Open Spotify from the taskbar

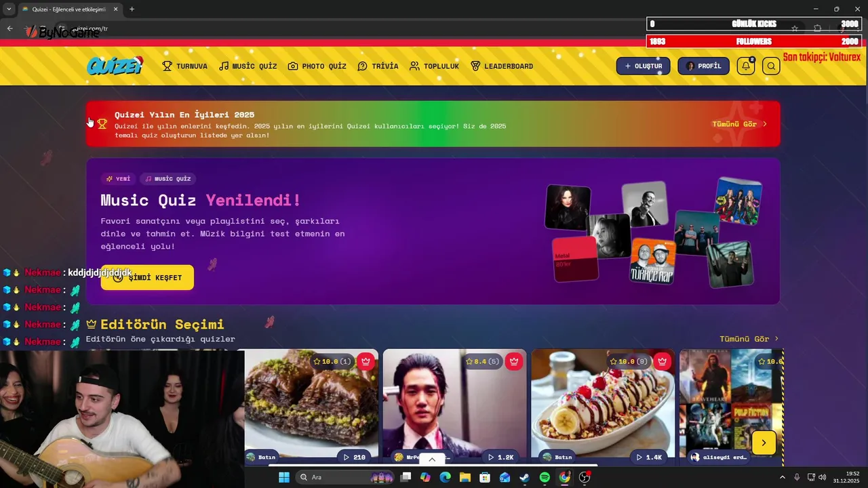point(545,477)
